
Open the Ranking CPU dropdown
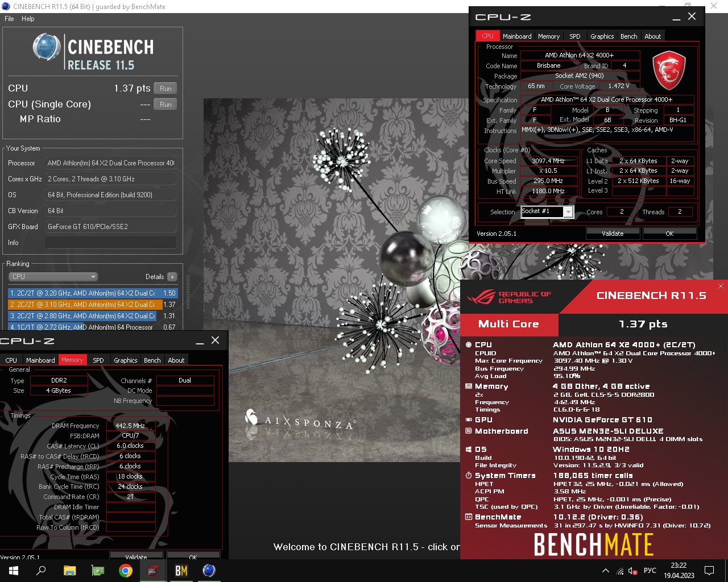click(x=53, y=277)
